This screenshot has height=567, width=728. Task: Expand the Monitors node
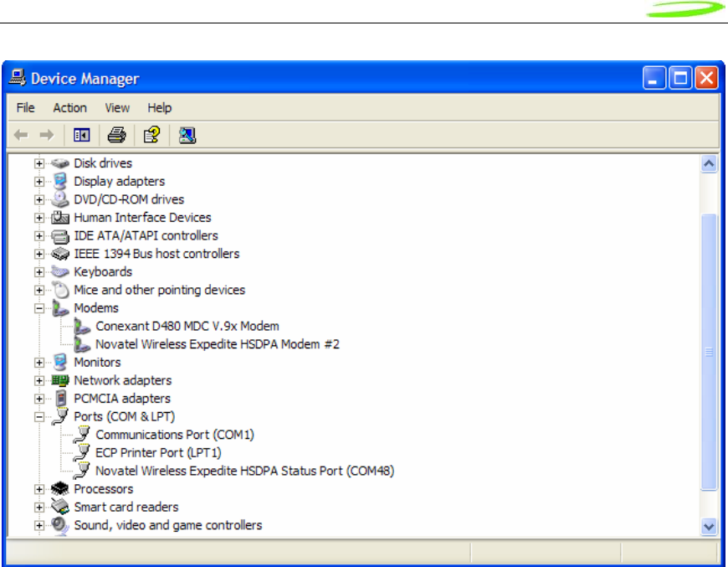[x=39, y=363]
